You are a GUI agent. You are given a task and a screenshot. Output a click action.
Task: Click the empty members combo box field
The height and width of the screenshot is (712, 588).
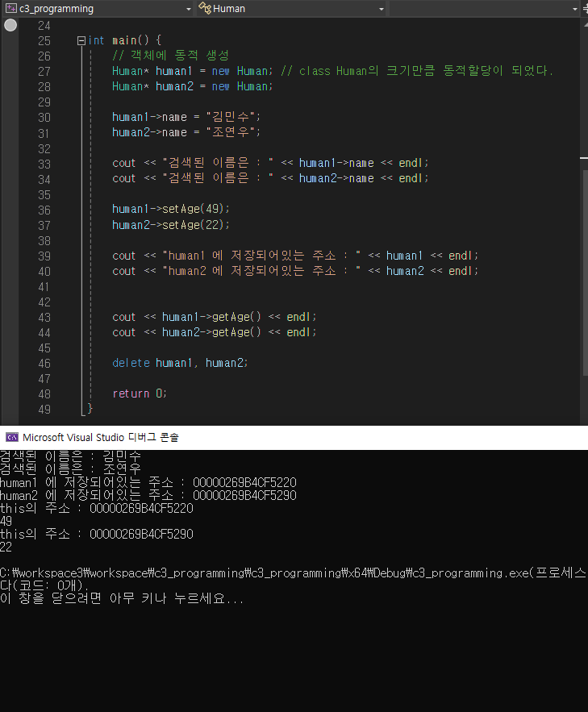(x=484, y=9)
